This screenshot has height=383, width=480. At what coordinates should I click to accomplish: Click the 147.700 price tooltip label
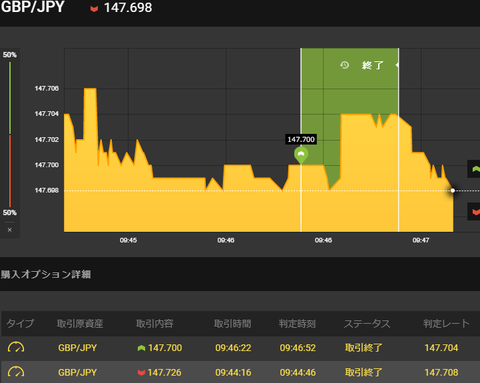[x=301, y=139]
